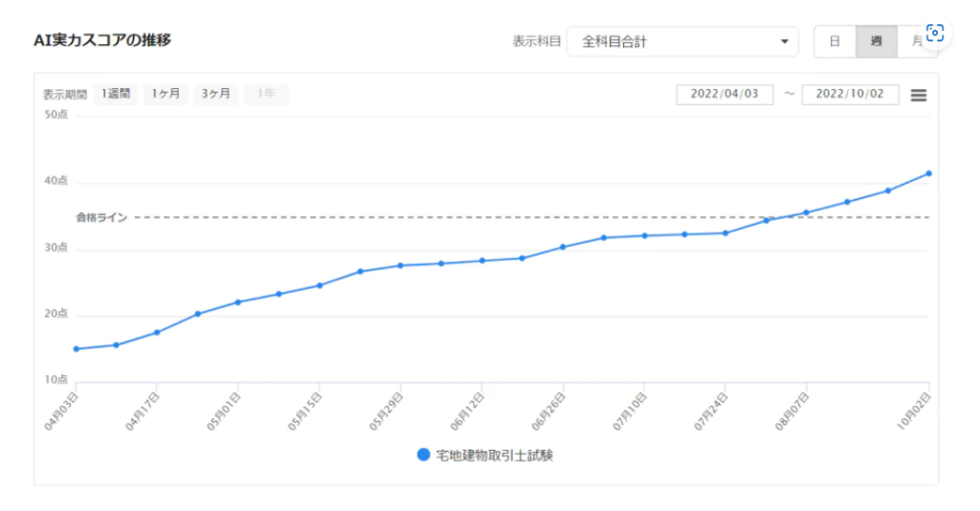Click the screenshot capture icon
The width and height of the screenshot is (980, 511).
click(935, 33)
